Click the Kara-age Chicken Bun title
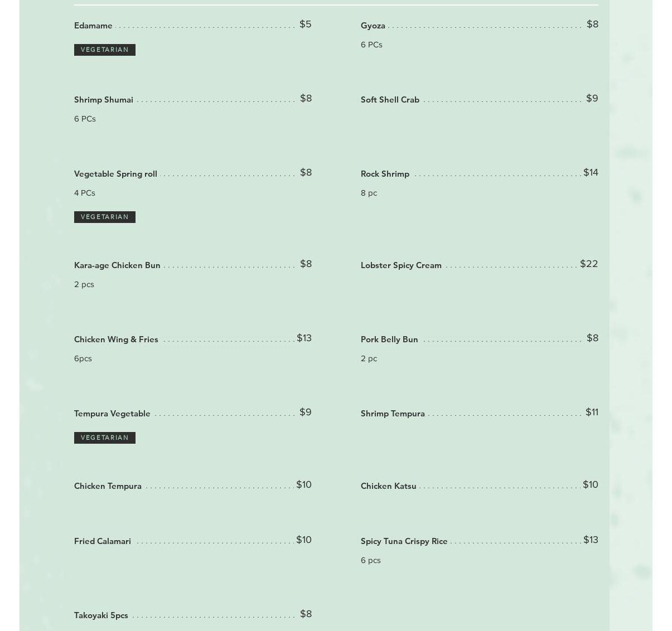The height and width of the screenshot is (631, 672). [x=117, y=265]
